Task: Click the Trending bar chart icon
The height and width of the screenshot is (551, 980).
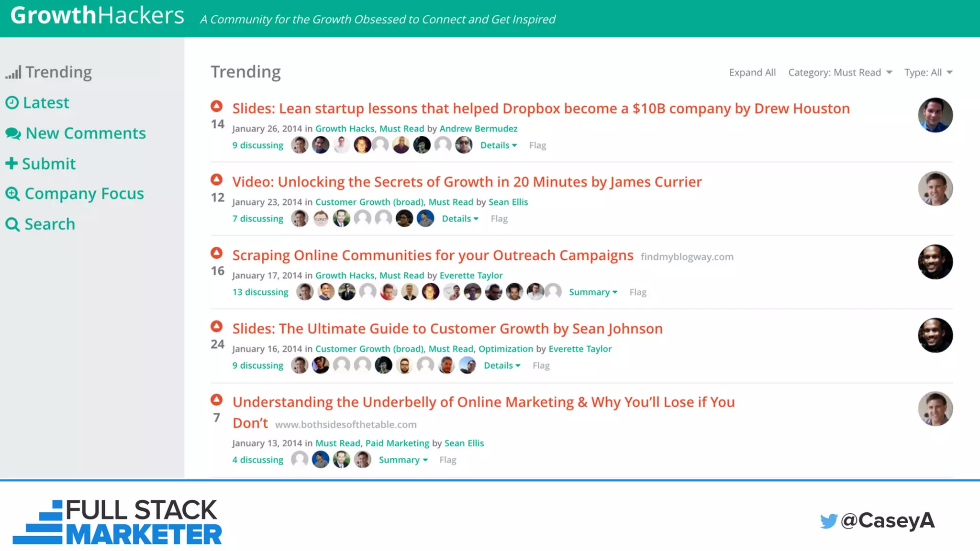Action: coord(13,72)
